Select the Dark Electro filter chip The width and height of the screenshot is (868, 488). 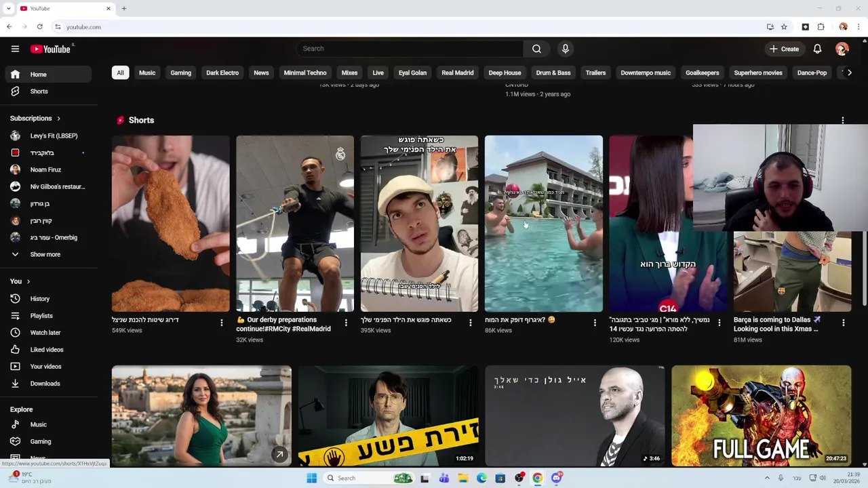[222, 73]
